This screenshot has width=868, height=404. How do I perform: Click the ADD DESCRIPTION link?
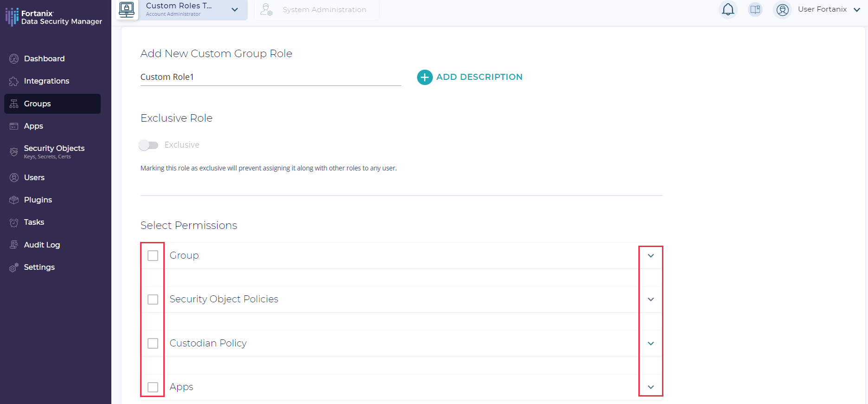click(x=479, y=77)
